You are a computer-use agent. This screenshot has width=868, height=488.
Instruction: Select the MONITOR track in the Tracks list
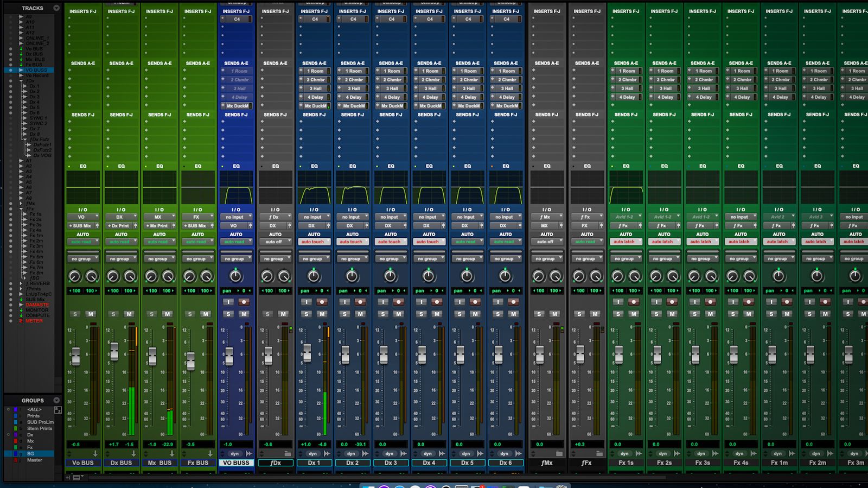coord(37,310)
